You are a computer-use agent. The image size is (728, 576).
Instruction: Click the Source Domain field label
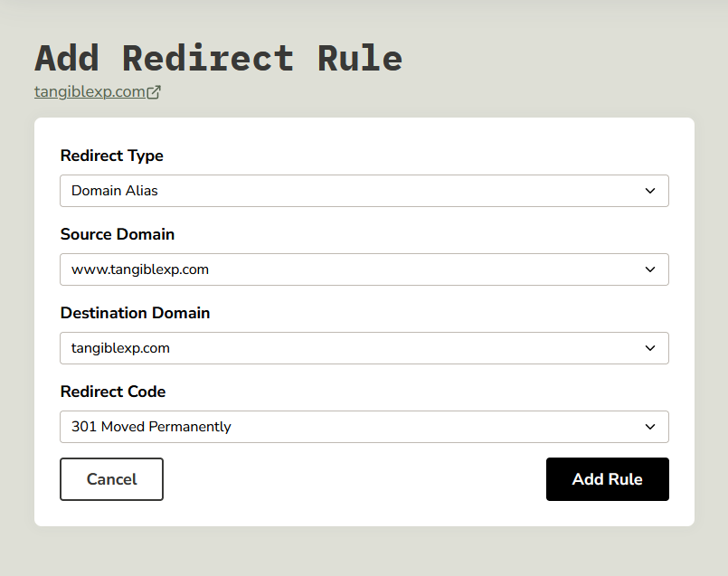click(x=117, y=234)
